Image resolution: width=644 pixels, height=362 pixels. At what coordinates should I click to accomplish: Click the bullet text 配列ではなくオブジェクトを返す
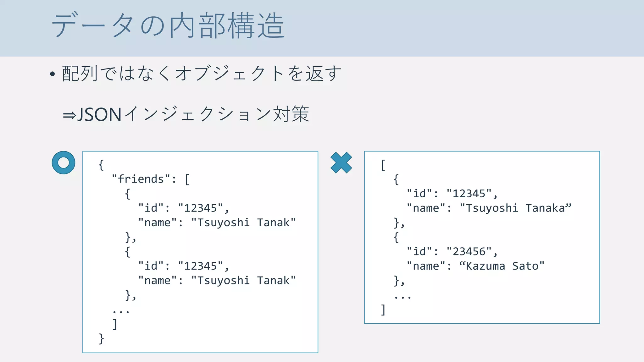tap(202, 74)
